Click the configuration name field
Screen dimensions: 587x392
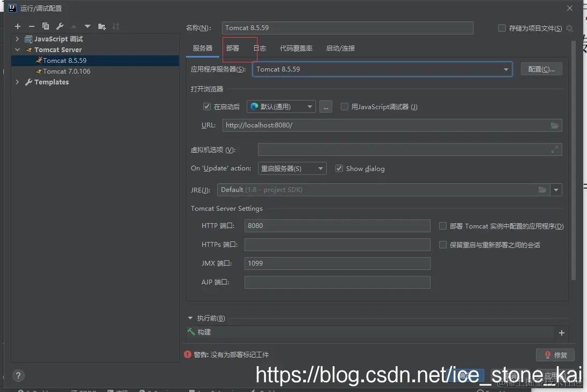347,28
